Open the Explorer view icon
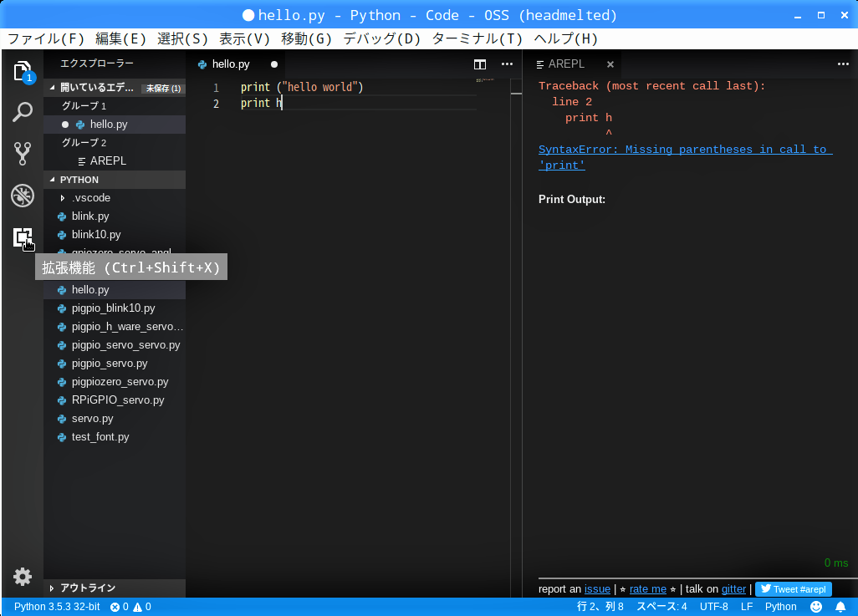This screenshot has height=616, width=858. tap(23, 71)
